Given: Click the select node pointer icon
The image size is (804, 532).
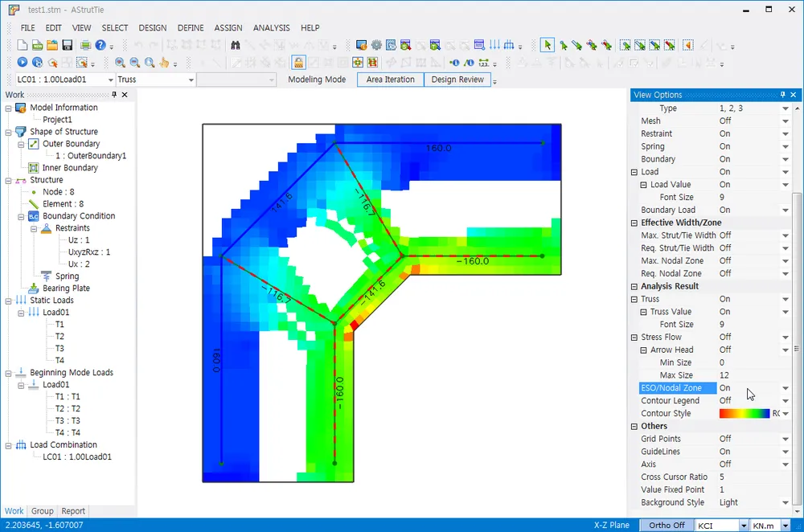Looking at the screenshot, I should (563, 45).
